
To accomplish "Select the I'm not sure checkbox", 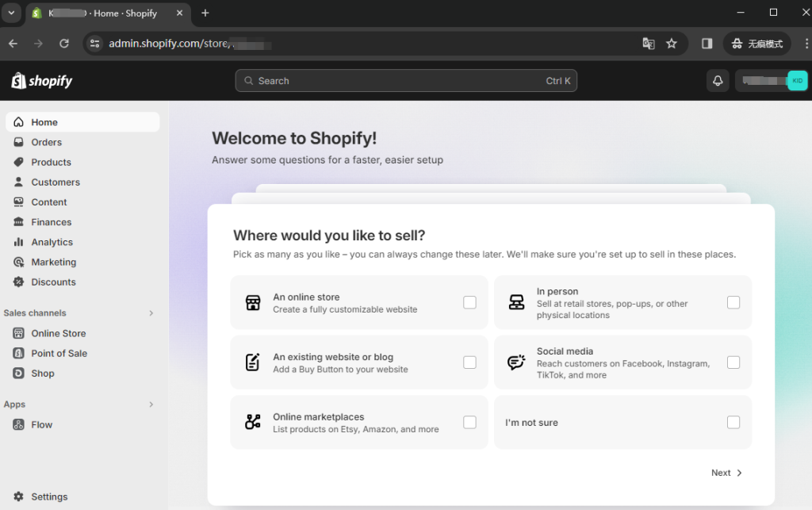I will tap(733, 422).
